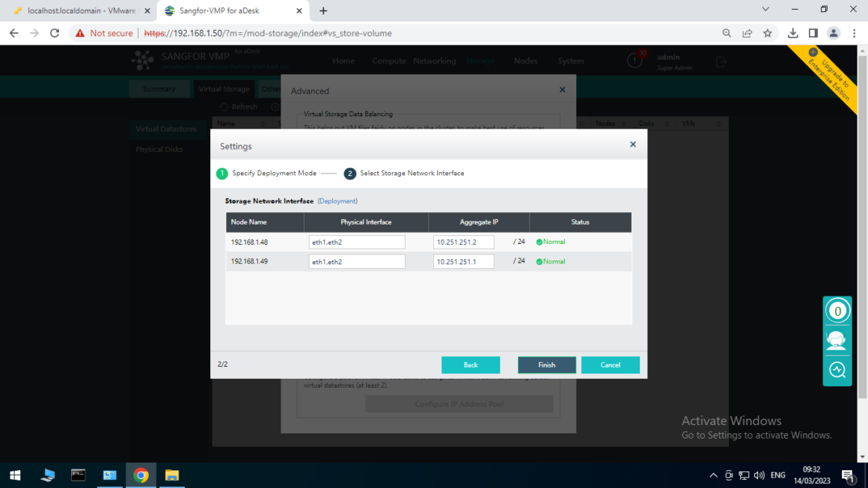
Task: Click the Refresh icon under Virtual Storage
Action: coord(238,106)
